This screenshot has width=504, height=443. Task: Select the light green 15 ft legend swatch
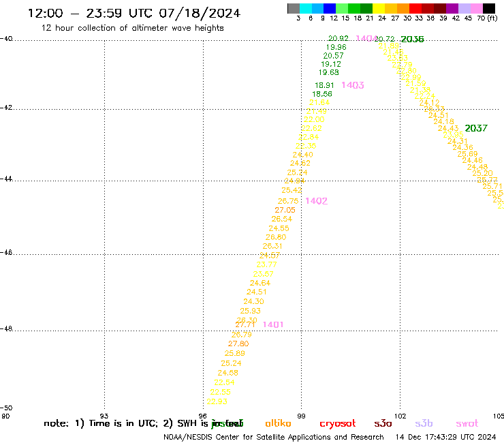coord(342,8)
